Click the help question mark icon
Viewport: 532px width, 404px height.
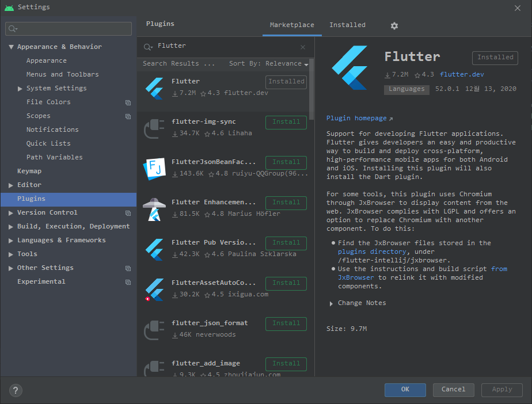[15, 390]
